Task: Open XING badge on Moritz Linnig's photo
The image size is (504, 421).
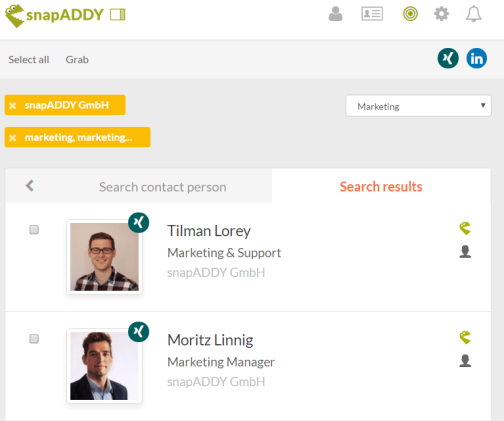Action: (139, 332)
